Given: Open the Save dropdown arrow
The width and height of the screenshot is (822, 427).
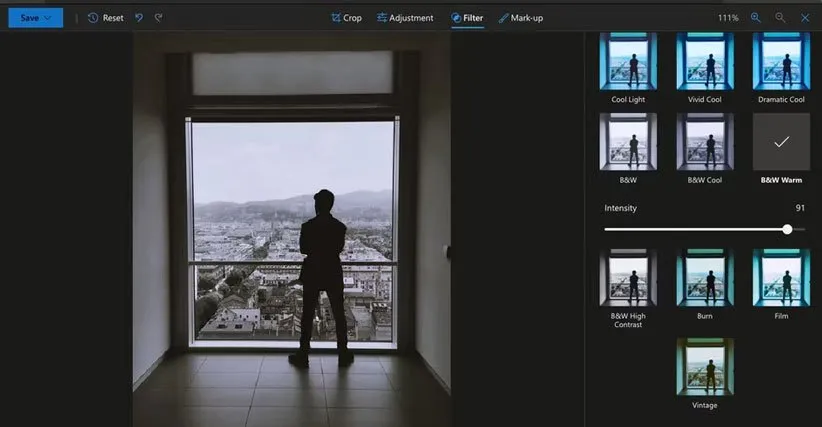Looking at the screenshot, I should pos(48,18).
